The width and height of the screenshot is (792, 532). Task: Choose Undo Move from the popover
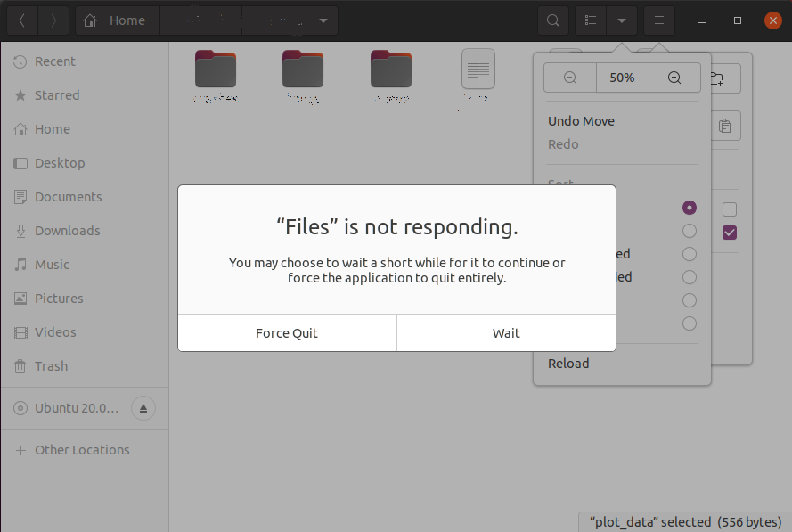[581, 121]
